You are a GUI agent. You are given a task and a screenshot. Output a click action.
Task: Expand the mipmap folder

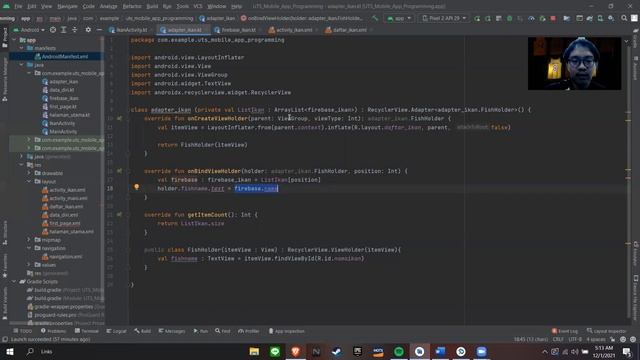29,240
